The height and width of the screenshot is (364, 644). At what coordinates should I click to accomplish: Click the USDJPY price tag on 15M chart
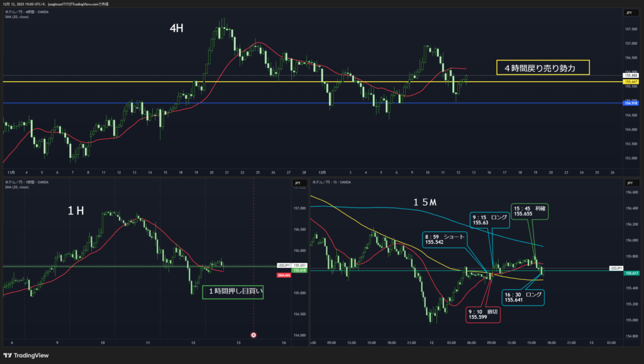616,268
